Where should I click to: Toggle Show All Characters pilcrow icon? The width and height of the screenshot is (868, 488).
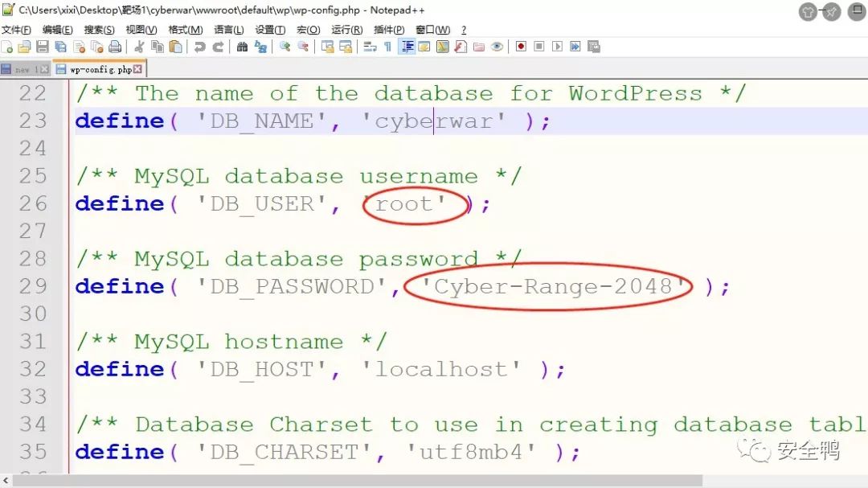387,47
